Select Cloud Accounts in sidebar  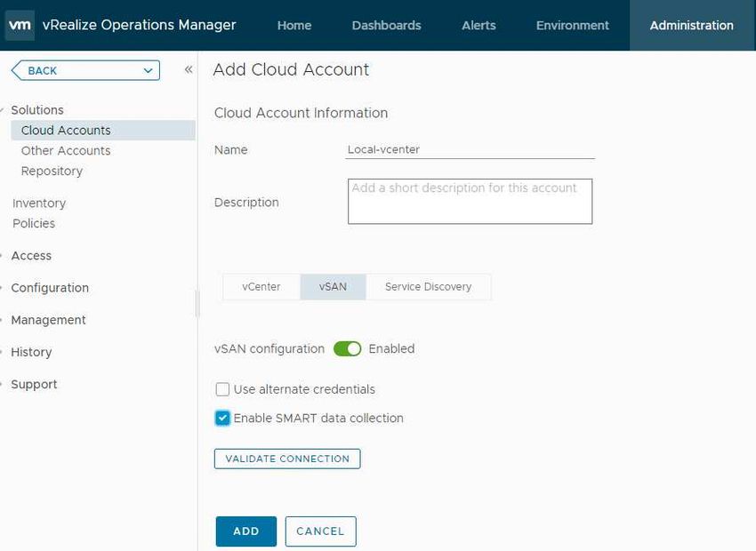pos(103,130)
